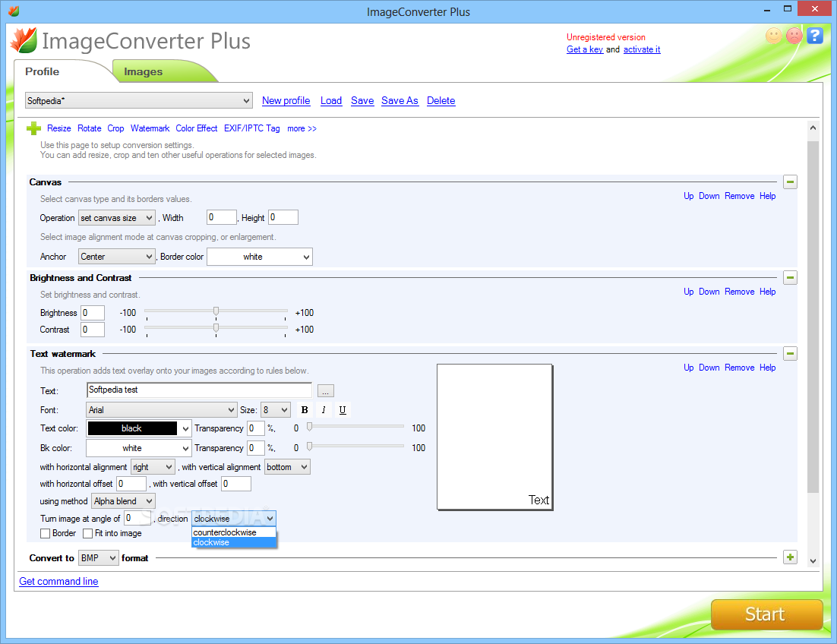Toggle italic for the watermark text
This screenshot has width=837, height=644.
[x=324, y=410]
